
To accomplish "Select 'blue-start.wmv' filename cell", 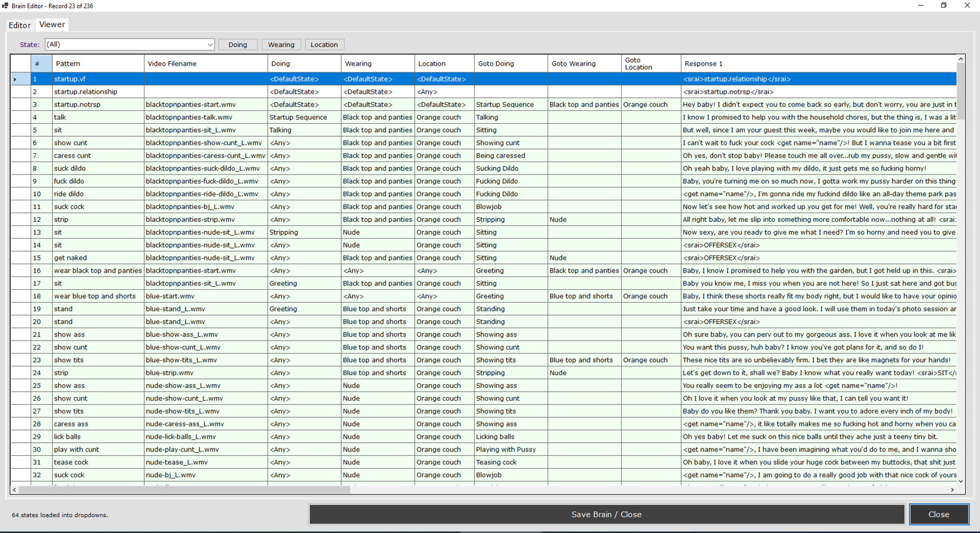I will [206, 297].
